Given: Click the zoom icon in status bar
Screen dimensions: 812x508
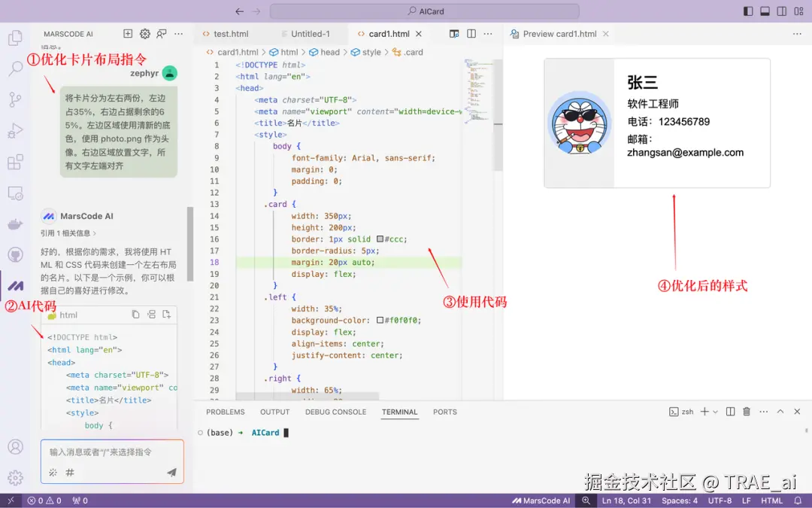Looking at the screenshot, I should point(586,500).
